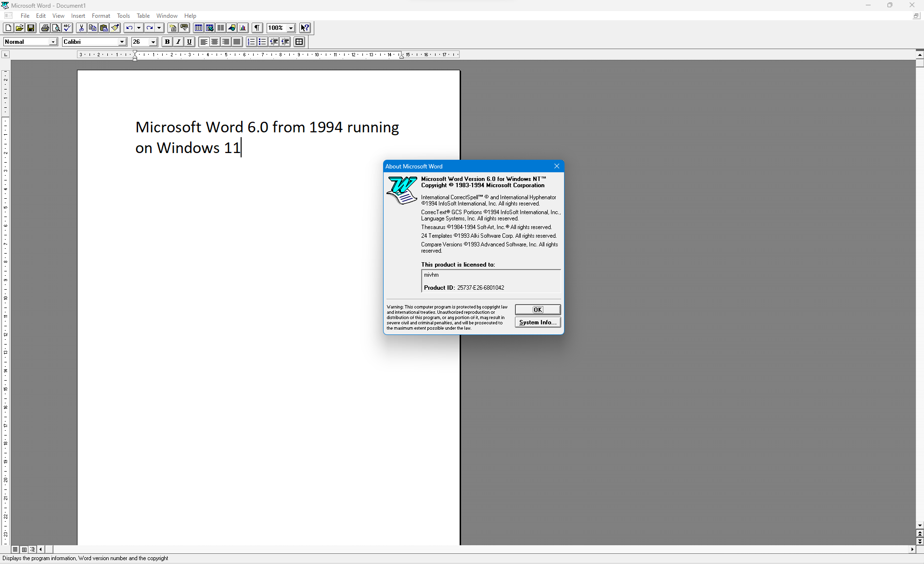
Task: Insert a Microsoft Excel worksheet
Action: pyautogui.click(x=210, y=28)
